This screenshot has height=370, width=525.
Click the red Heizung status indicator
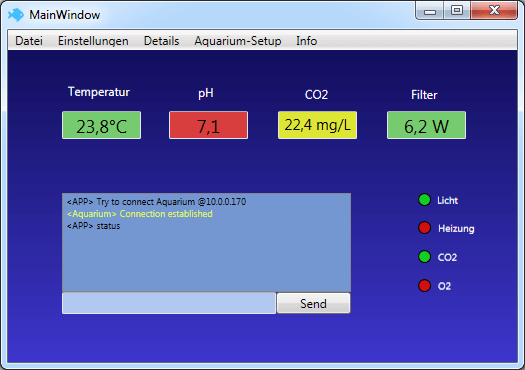coord(425,228)
